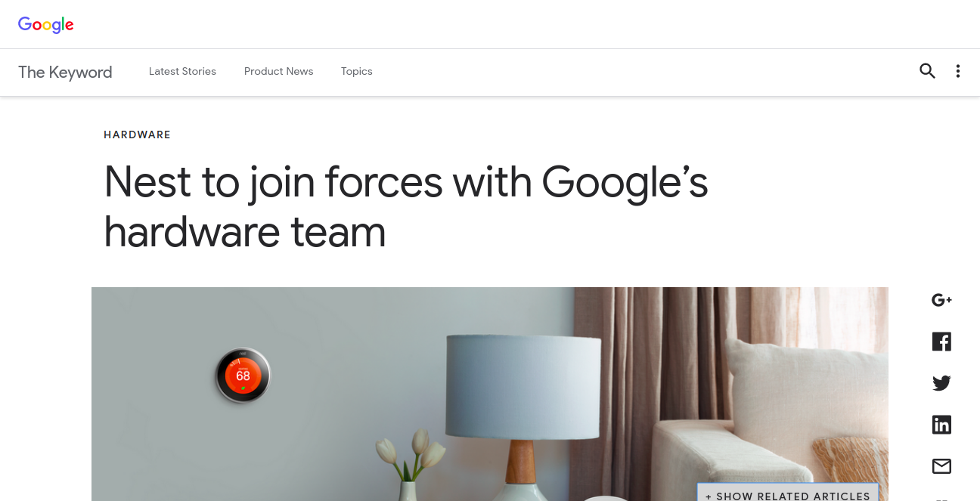Share article on Facebook
Screen dimensions: 980x501
pos(941,342)
